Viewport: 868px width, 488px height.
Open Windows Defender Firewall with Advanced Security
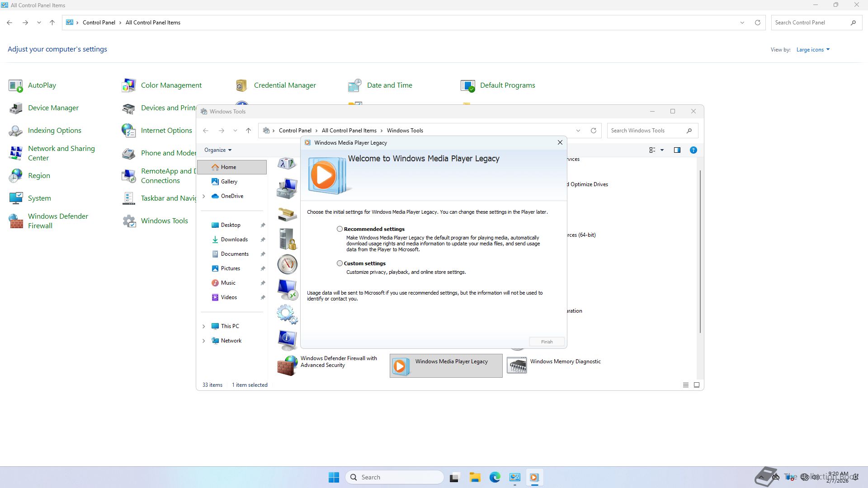[x=287, y=365]
